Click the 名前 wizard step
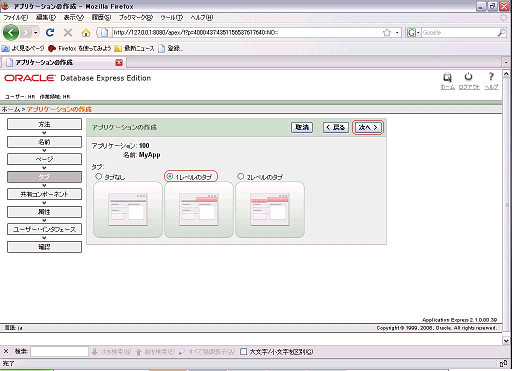512x371 pixels. pos(44,142)
